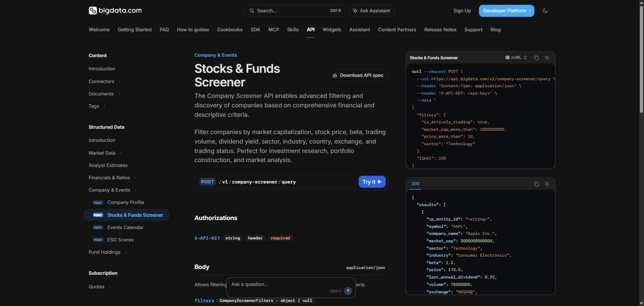
Task: Open Structured Data Introduction link
Action: point(102,140)
